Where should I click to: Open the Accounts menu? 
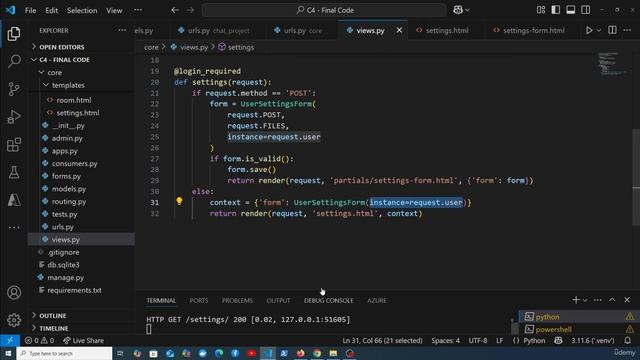pyautogui.click(x=14, y=292)
